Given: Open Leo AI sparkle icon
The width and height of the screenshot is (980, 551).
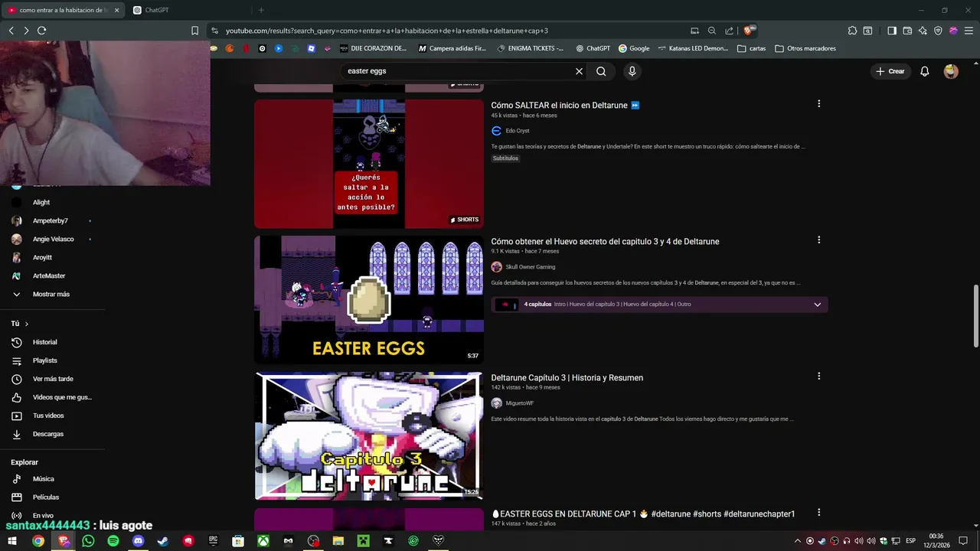Looking at the screenshot, I should pyautogui.click(x=923, y=31).
